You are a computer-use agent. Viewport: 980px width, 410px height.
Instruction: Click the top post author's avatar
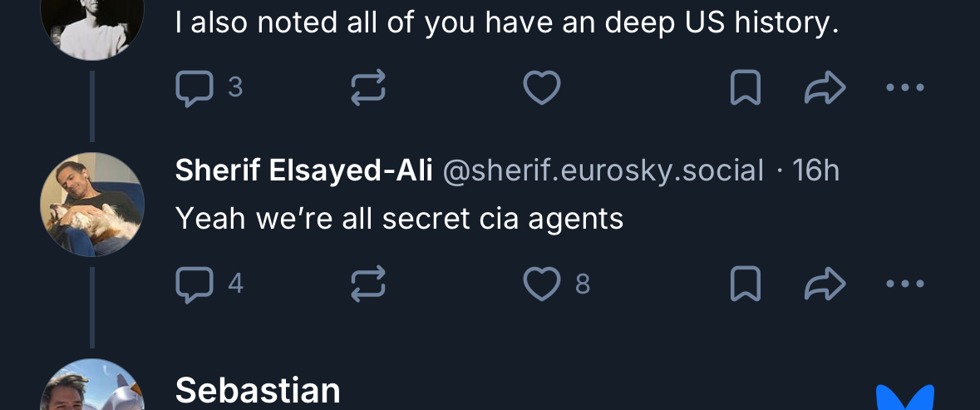click(92, 25)
